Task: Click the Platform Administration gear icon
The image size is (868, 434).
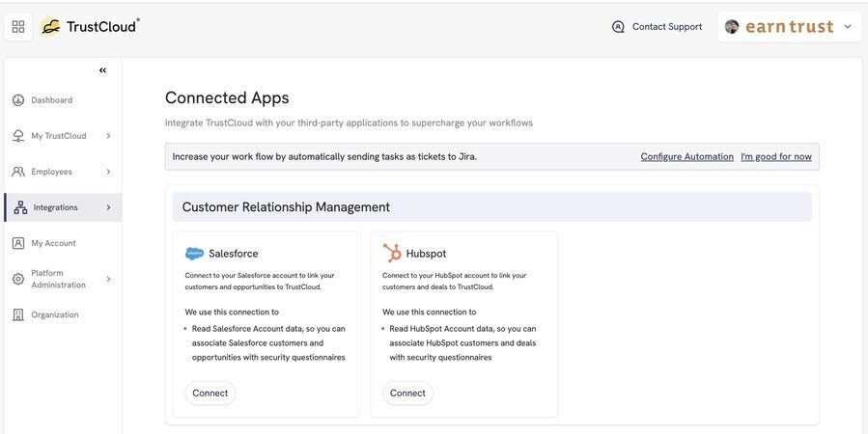Action: (18, 279)
